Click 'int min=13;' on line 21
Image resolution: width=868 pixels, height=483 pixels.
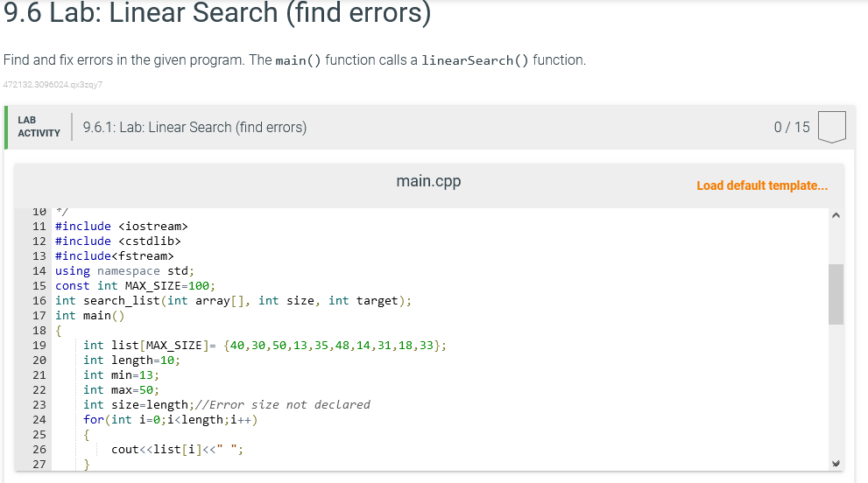click(x=121, y=375)
